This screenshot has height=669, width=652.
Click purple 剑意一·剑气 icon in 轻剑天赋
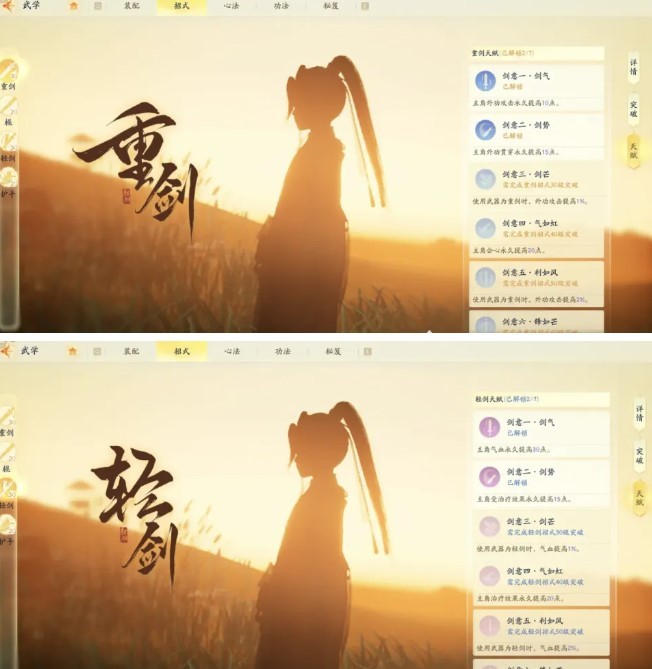[x=489, y=427]
